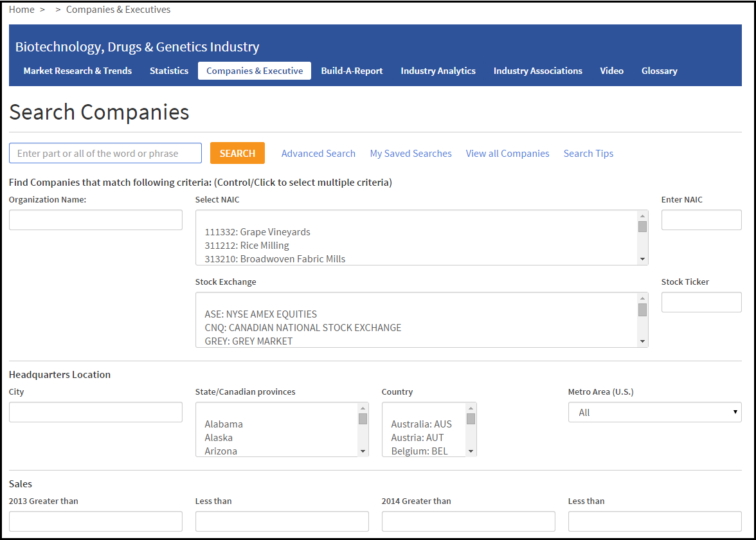756x540 pixels.
Task: Open Industry Associations tab
Action: point(538,71)
